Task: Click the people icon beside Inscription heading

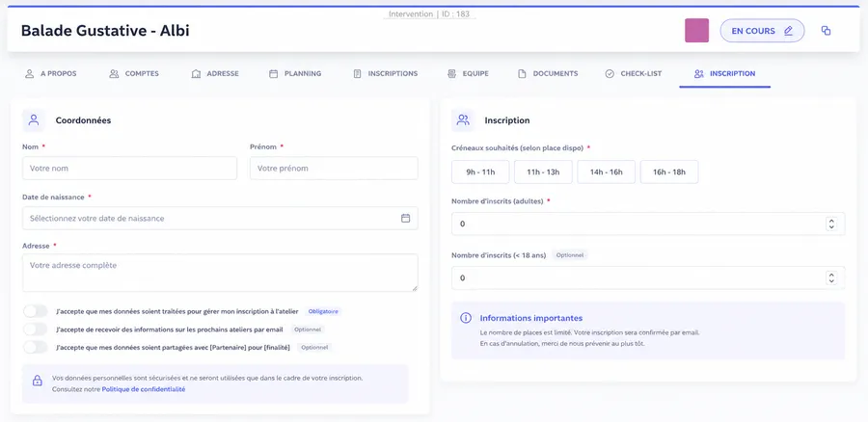Action: click(x=463, y=120)
